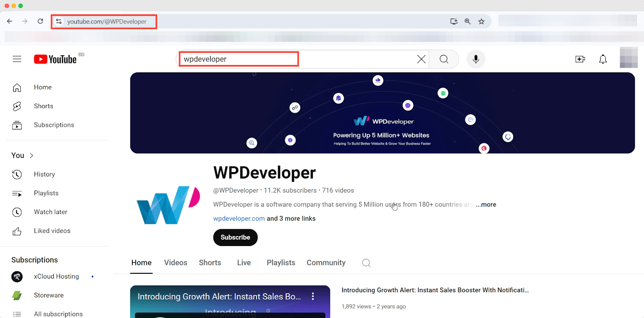
Task: Click the browser address bar URL
Action: pyautogui.click(x=107, y=21)
